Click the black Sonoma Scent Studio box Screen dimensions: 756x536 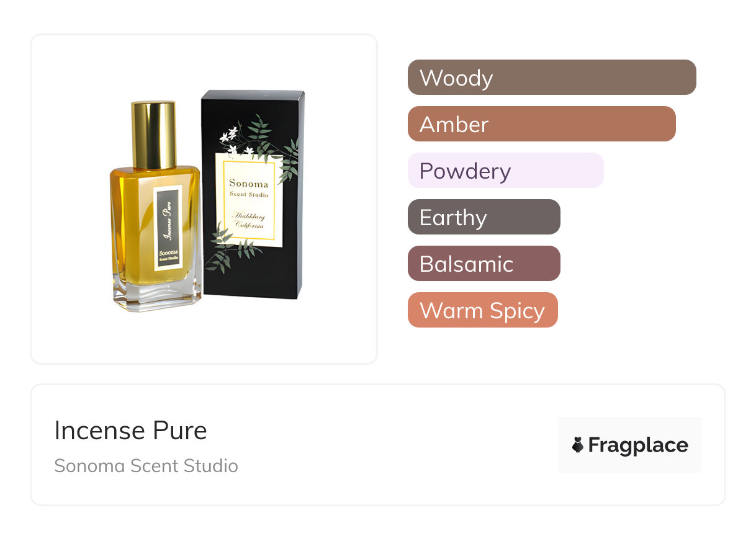[251, 194]
